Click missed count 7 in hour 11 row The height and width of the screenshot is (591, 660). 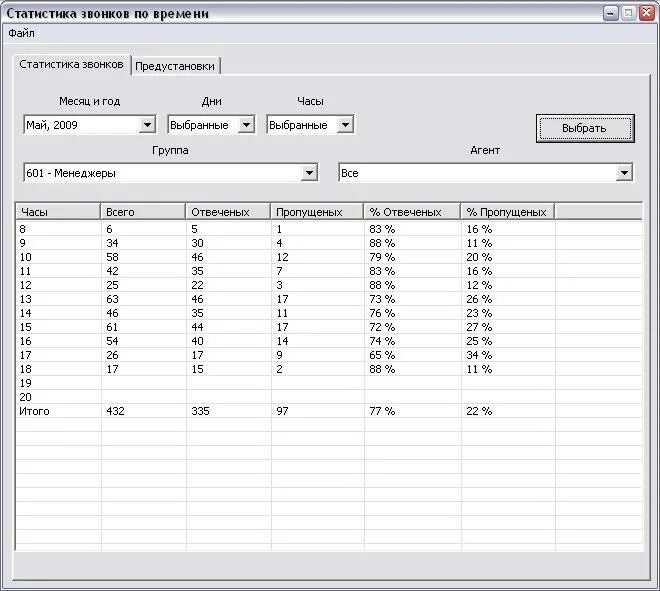tap(279, 271)
